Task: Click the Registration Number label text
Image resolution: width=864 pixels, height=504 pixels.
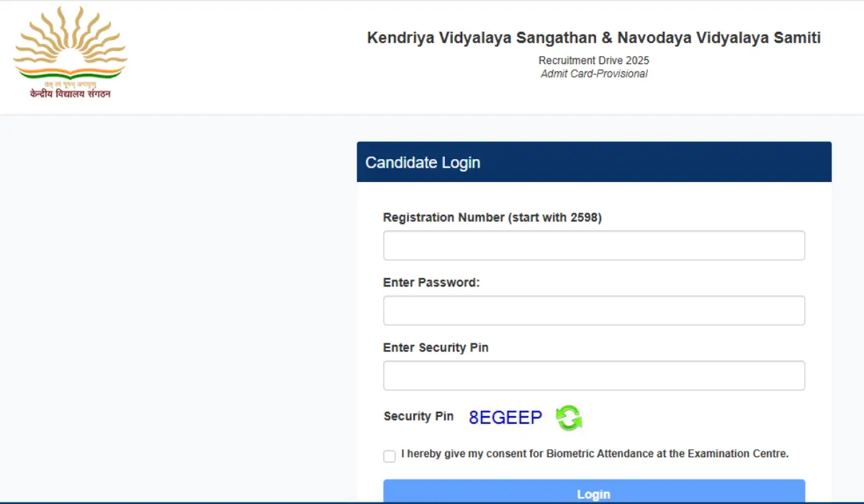Action: (492, 217)
